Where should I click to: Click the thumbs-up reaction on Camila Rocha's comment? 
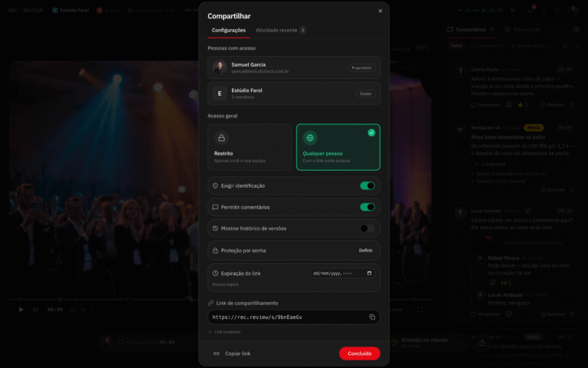point(523,105)
